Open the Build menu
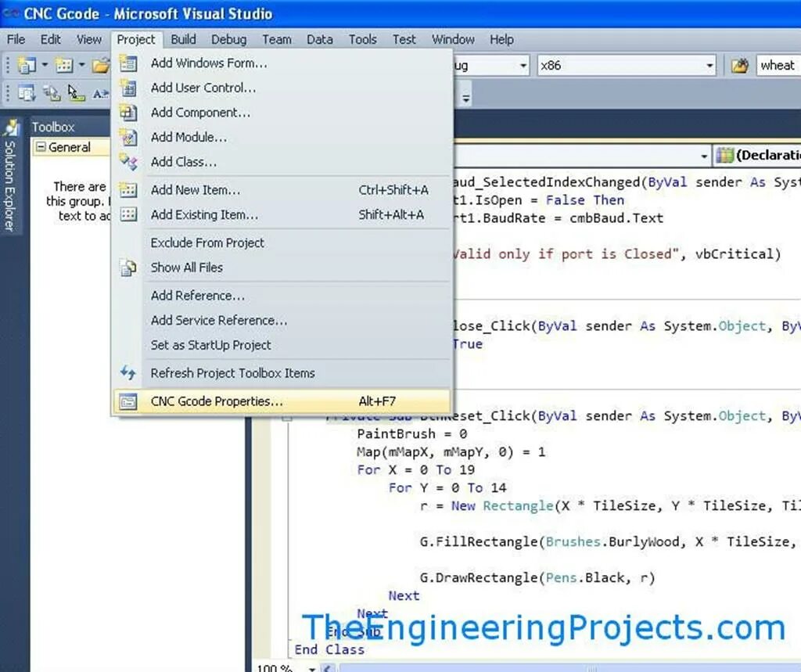 183,39
